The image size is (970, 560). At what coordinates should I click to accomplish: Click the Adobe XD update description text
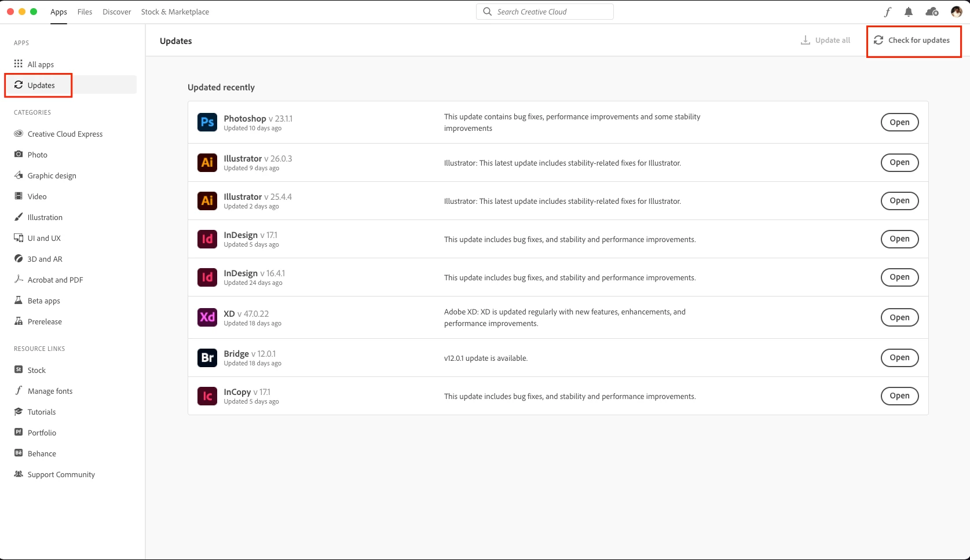pyautogui.click(x=565, y=317)
